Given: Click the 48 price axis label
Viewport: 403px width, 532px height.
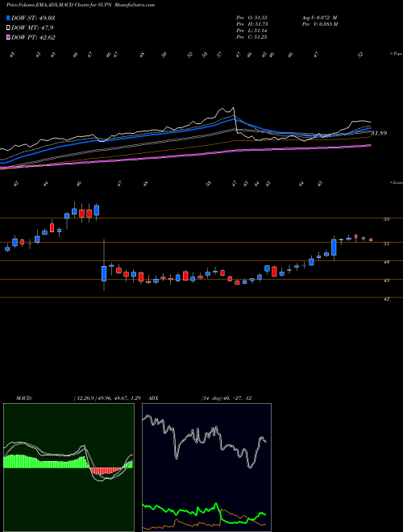Looking at the screenshot, I should 386,262.
